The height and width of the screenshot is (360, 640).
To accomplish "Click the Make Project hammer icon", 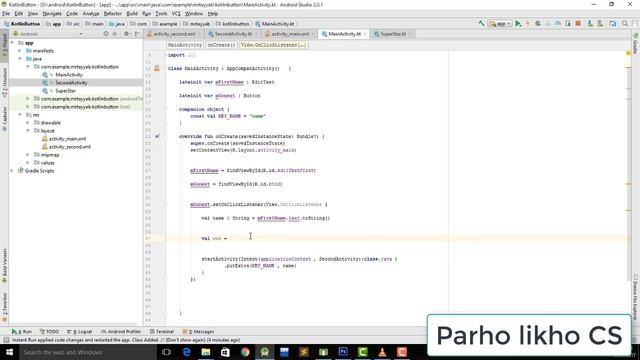I will pos(482,24).
